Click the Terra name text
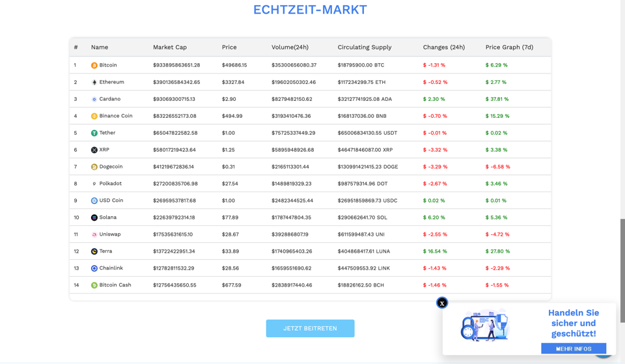The image size is (625, 364). (x=105, y=251)
